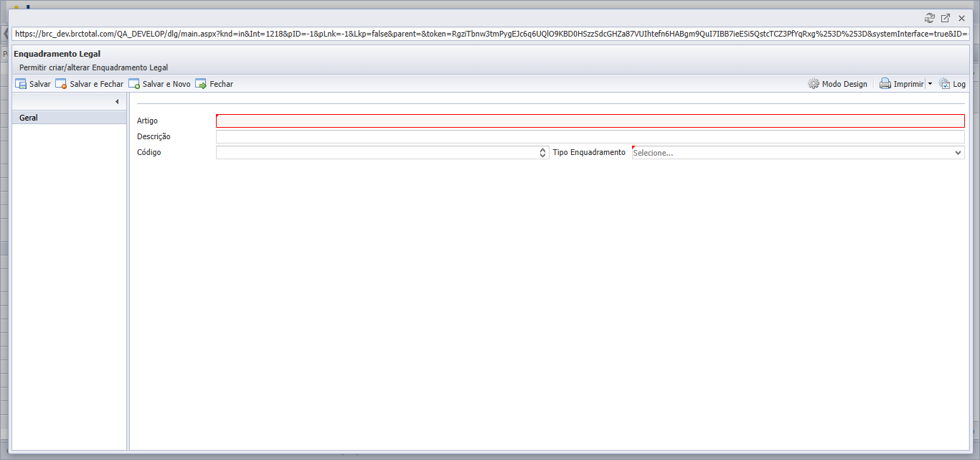Reload the dialog using the refresh icon
Viewport: 980px width, 460px height.
click(x=930, y=18)
